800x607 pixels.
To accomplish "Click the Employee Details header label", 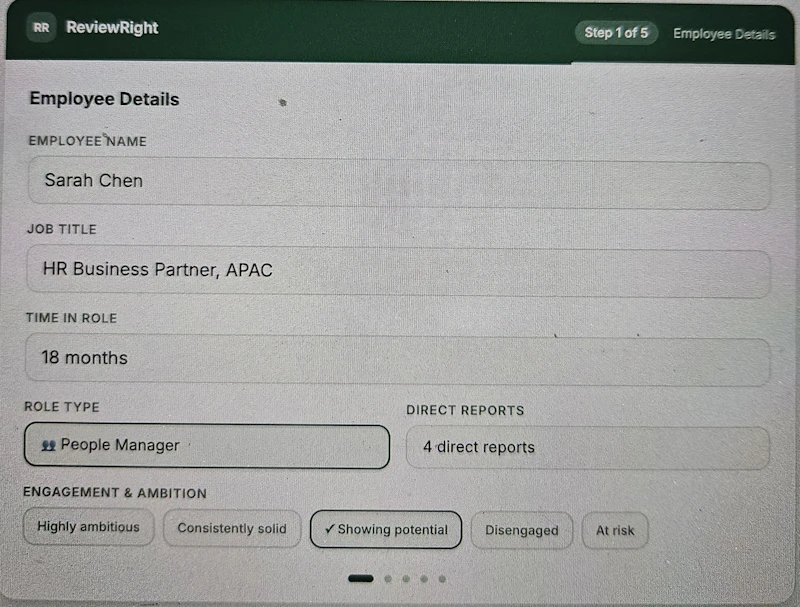I will pos(724,34).
